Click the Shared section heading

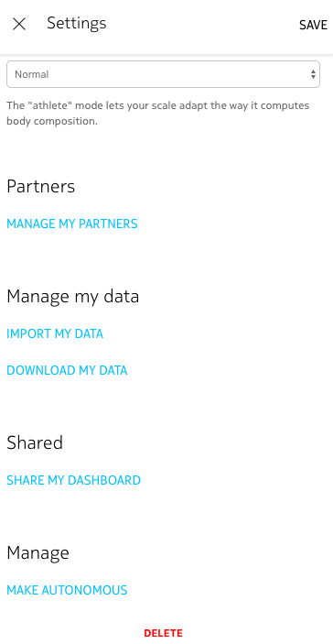tap(35, 442)
